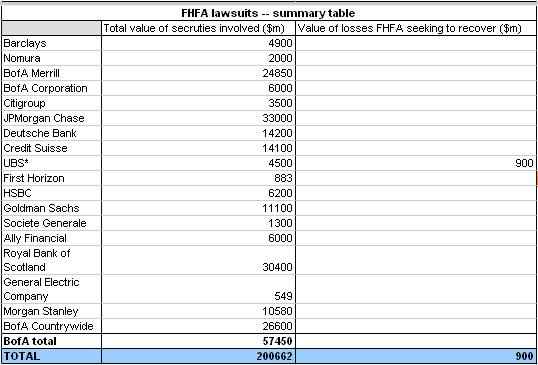The width and height of the screenshot is (538, 365).
Task: Click the Barclays row label
Action: pyautogui.click(x=51, y=43)
